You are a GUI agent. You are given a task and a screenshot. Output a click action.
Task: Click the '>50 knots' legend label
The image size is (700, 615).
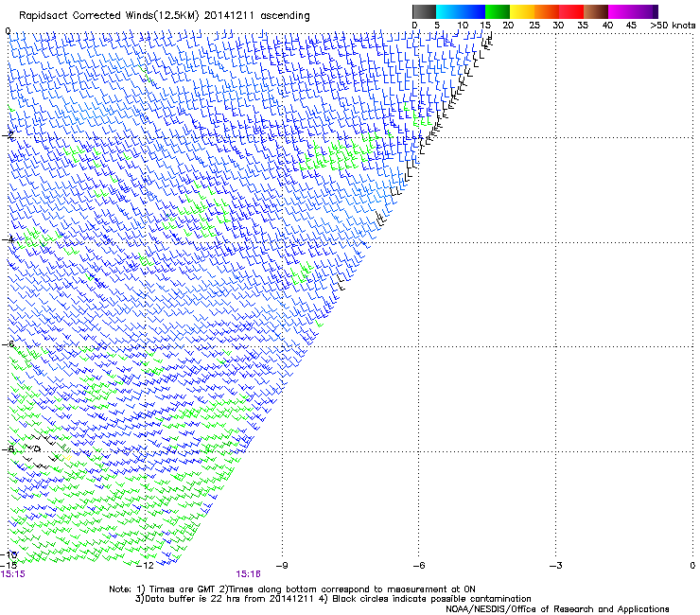pos(673,26)
